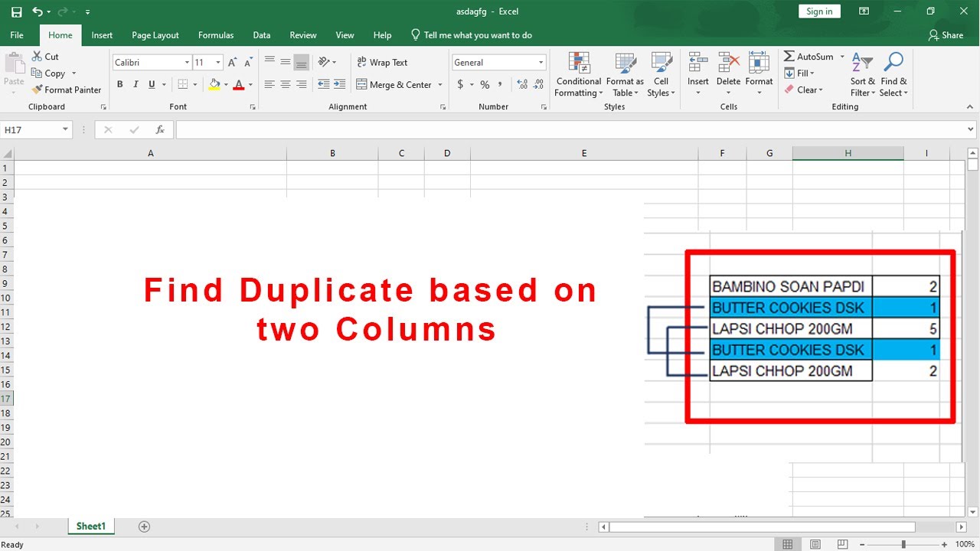The width and height of the screenshot is (980, 551).
Task: Expand the formula bar
Action: coord(971,130)
